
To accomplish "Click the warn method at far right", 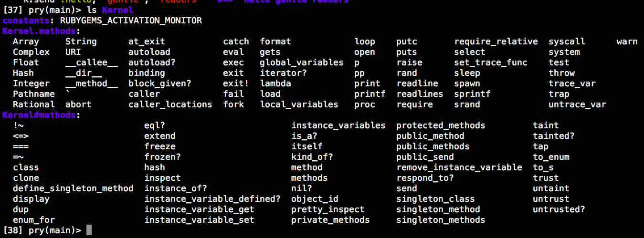I will 627,41.
